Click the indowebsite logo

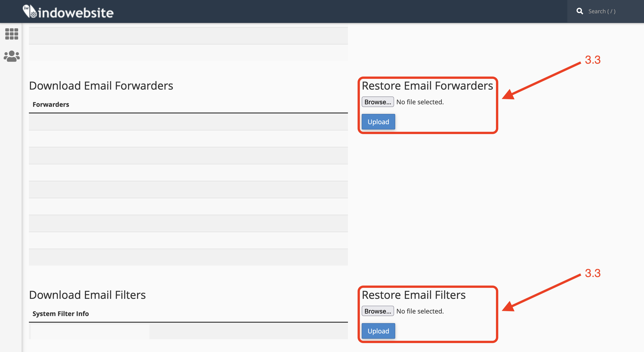tap(68, 12)
